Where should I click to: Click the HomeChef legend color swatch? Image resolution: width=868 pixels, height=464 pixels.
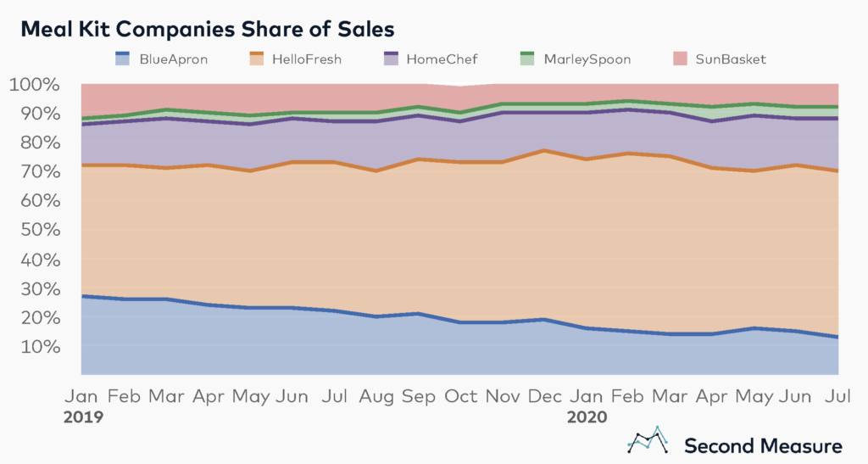[391, 59]
